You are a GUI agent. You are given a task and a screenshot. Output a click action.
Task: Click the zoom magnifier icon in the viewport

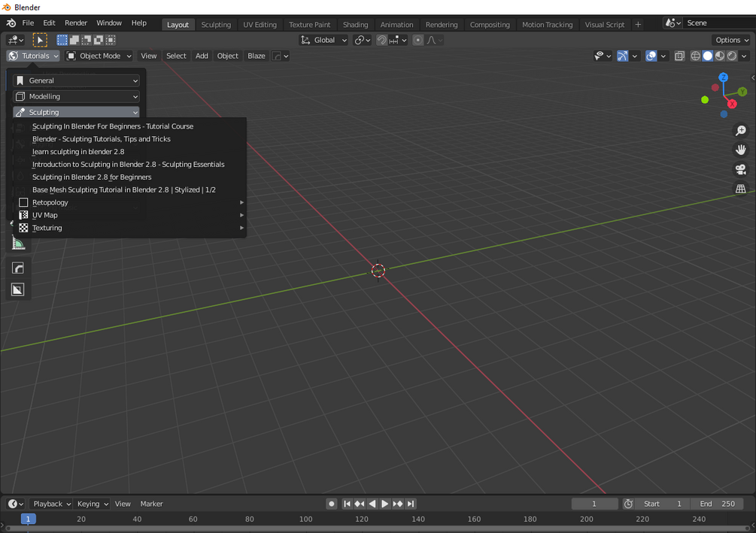click(x=740, y=131)
